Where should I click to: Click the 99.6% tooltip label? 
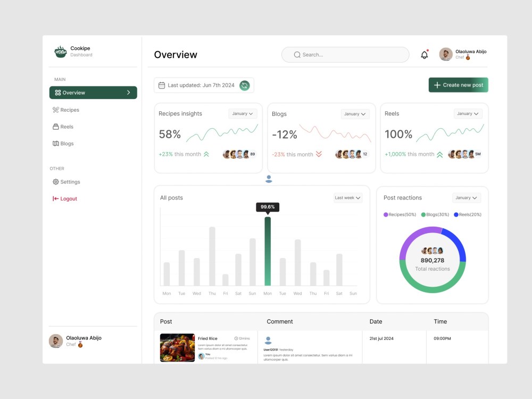point(268,207)
